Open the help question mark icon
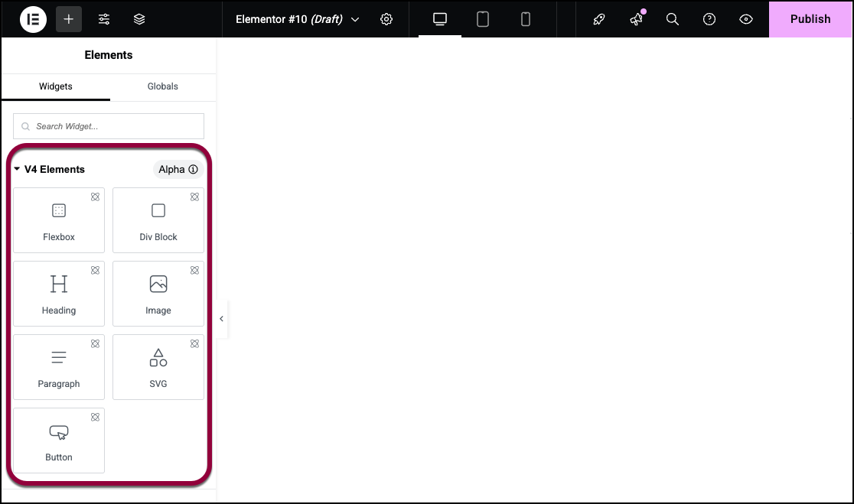The width and height of the screenshot is (854, 504). pyautogui.click(x=709, y=19)
